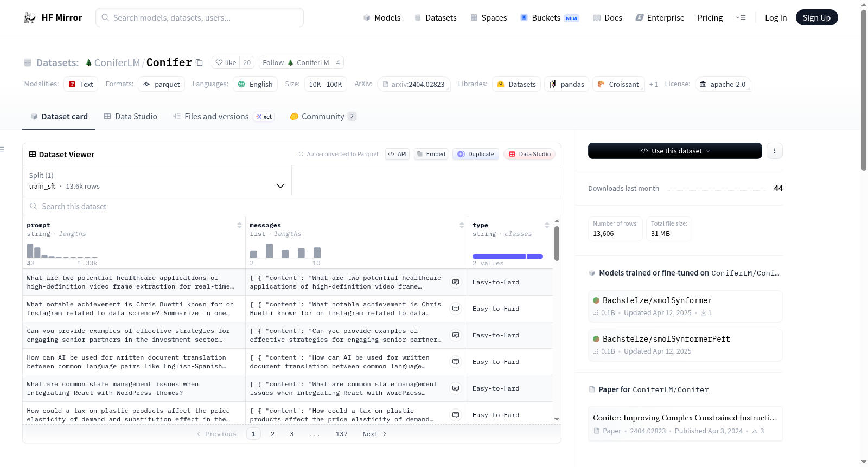Open the Enterprise page

coord(660,18)
